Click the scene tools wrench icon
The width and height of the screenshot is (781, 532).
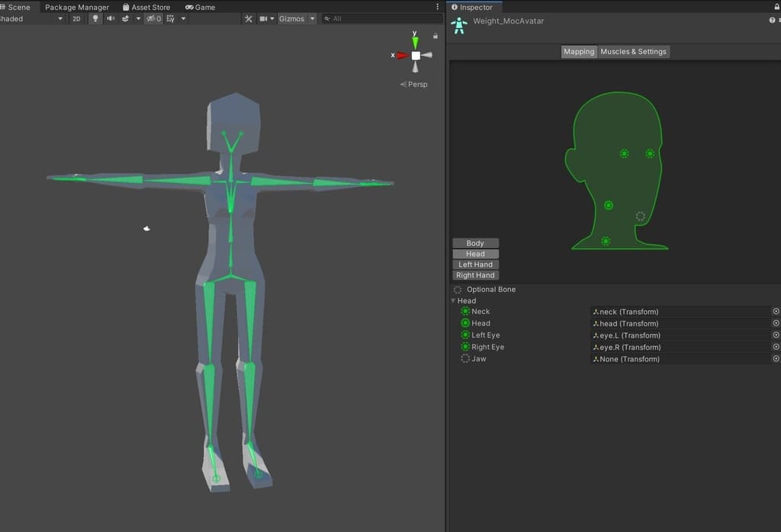point(249,19)
